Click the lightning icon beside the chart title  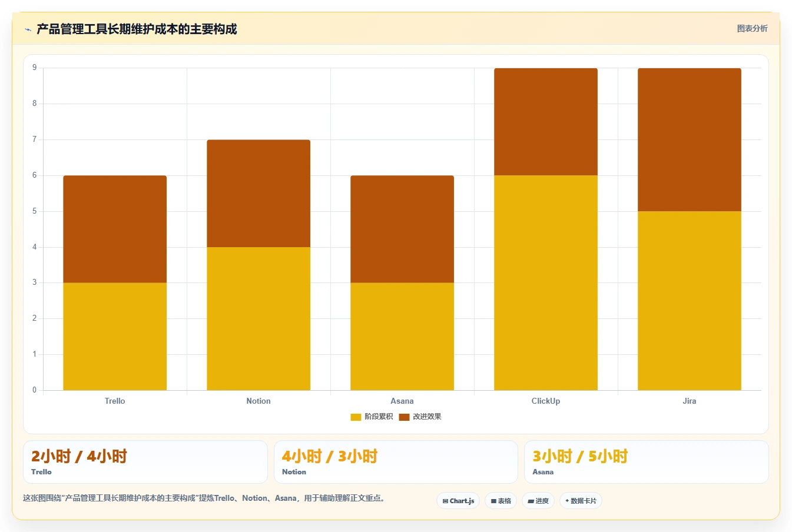pos(28,29)
